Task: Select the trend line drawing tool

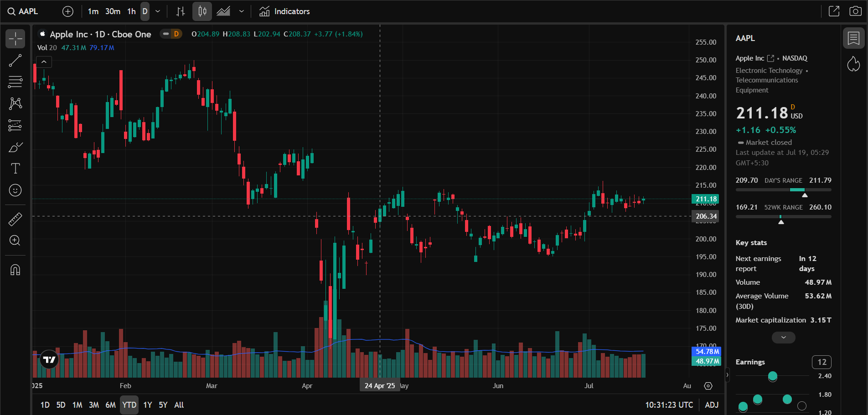Action: [15, 61]
